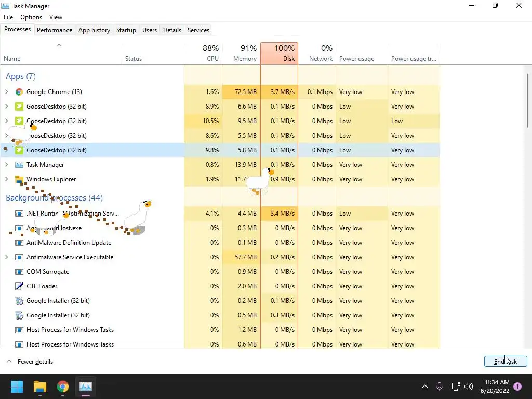This screenshot has height=399, width=532.
Task: Open the Windows Start menu
Action: pyautogui.click(x=17, y=387)
